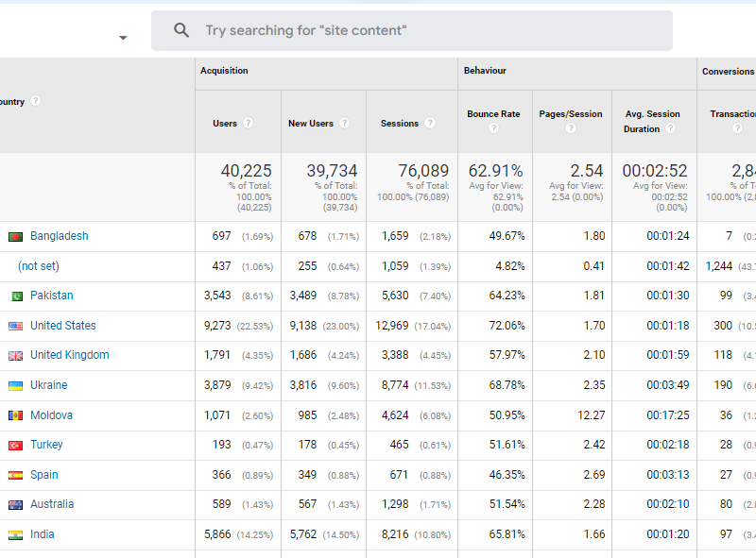Click the Ukraine flag icon
This screenshot has height=558, width=756.
tap(15, 386)
